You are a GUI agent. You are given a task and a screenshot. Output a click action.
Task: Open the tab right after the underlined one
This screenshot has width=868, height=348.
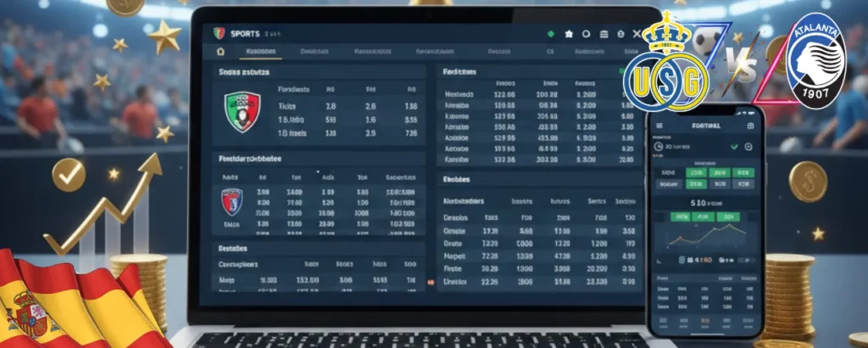point(314,52)
